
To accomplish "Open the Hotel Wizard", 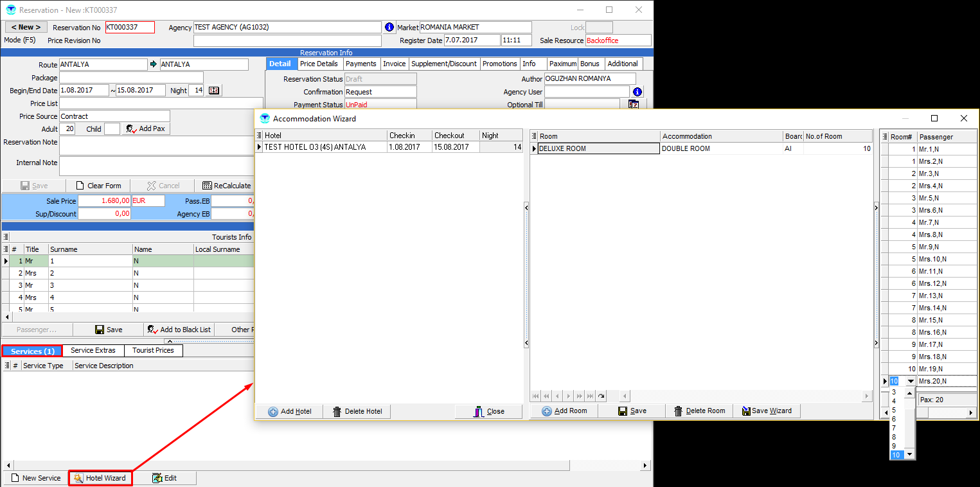I will 100,478.
